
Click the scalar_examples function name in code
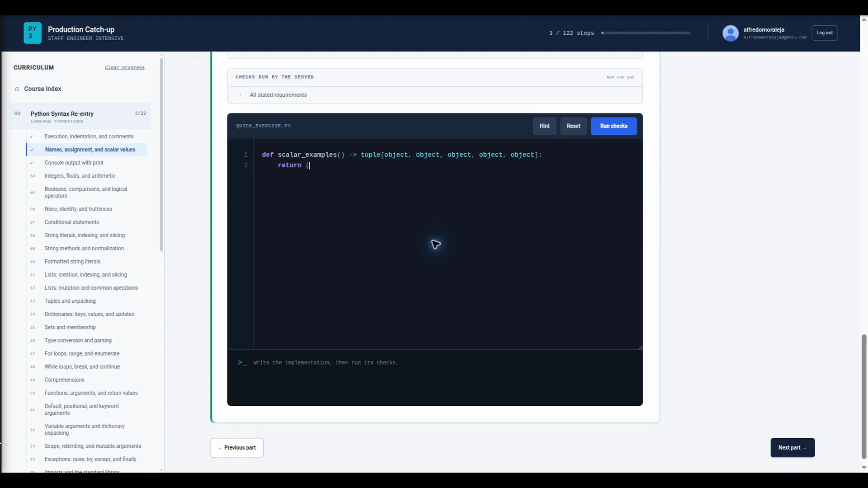click(307, 155)
